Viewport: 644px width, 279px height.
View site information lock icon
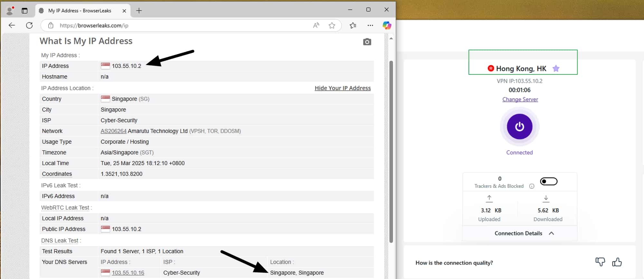point(51,25)
